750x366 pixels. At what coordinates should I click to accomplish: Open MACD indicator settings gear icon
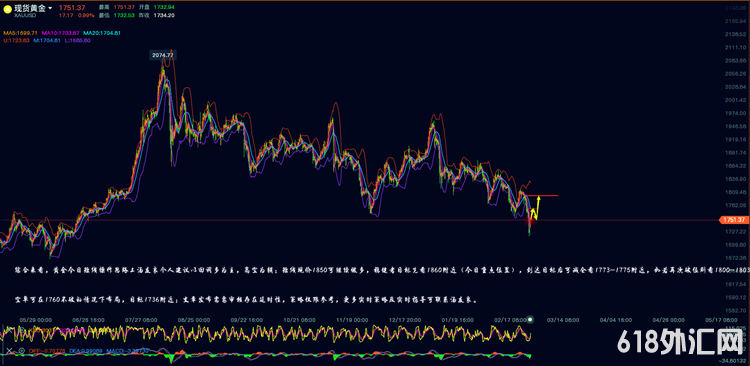tap(22, 351)
